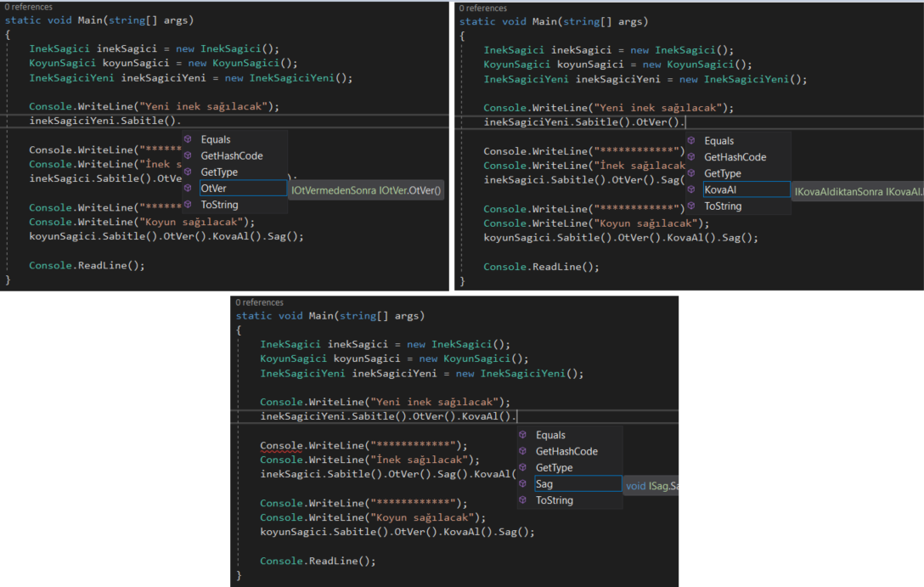
Task: Click the "IOtVermedenSonra IOtVer.OtVer()" tooltip
Action: tap(366, 190)
